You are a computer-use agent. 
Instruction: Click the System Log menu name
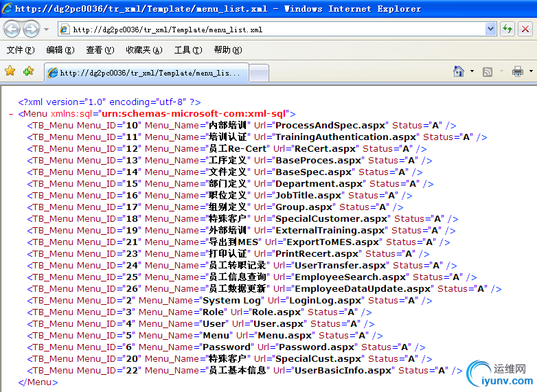tap(231, 300)
